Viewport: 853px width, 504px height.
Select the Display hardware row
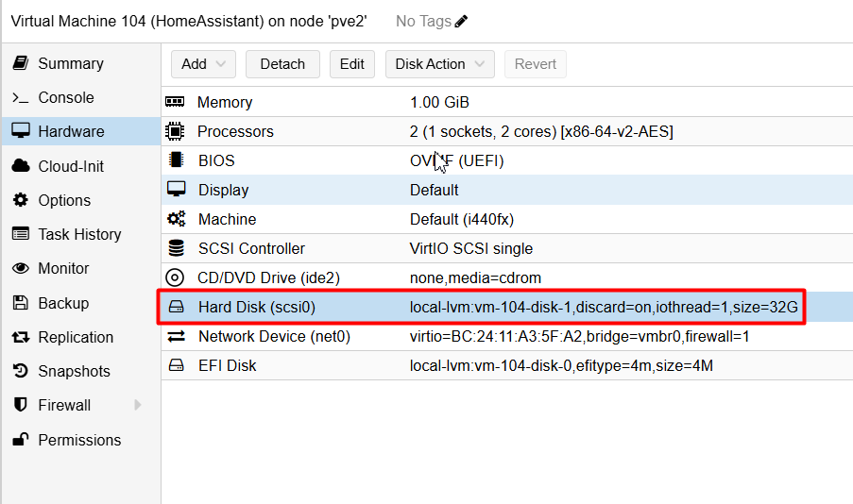pos(507,190)
